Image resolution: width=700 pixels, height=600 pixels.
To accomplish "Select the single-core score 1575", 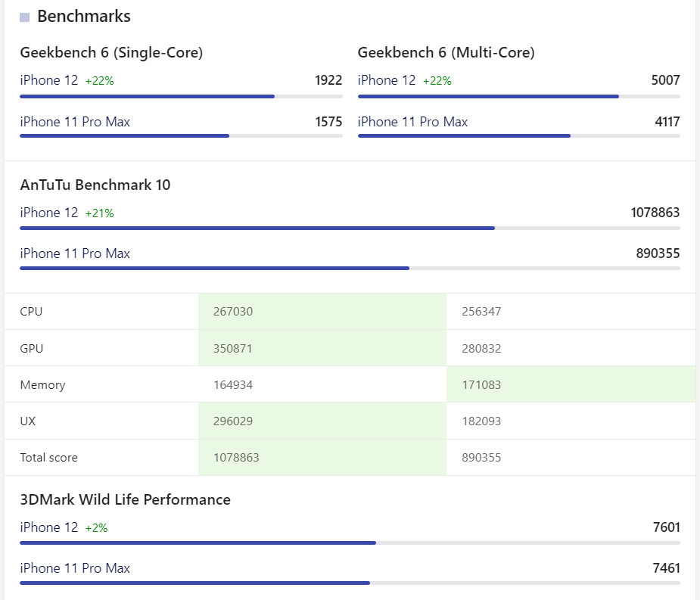I will click(328, 122).
